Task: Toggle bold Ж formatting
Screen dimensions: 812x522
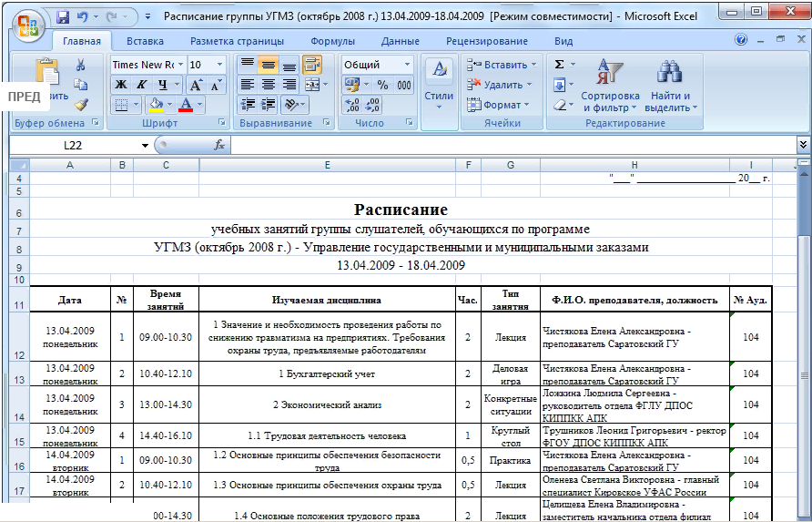Action: (x=121, y=85)
